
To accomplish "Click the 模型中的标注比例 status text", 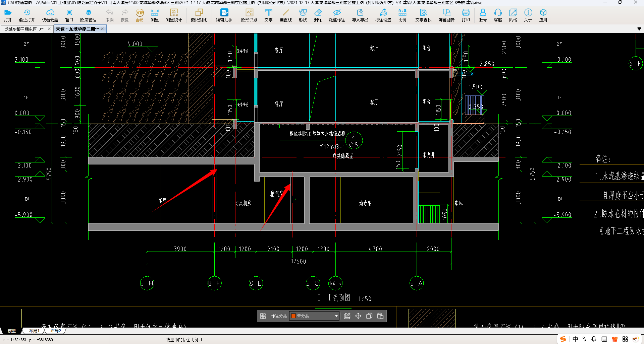I will click(184, 340).
